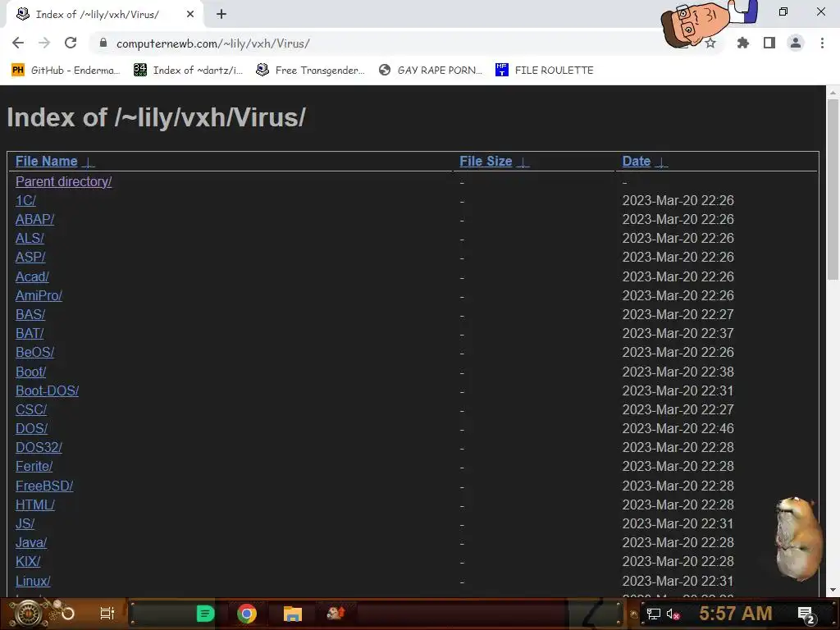
Task: Sort by Date column header
Action: click(x=637, y=162)
